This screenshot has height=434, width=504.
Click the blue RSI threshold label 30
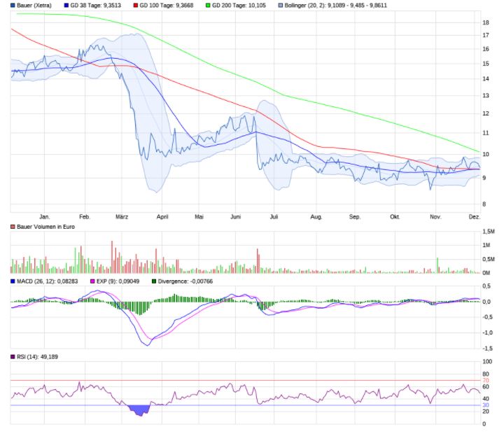(486, 405)
